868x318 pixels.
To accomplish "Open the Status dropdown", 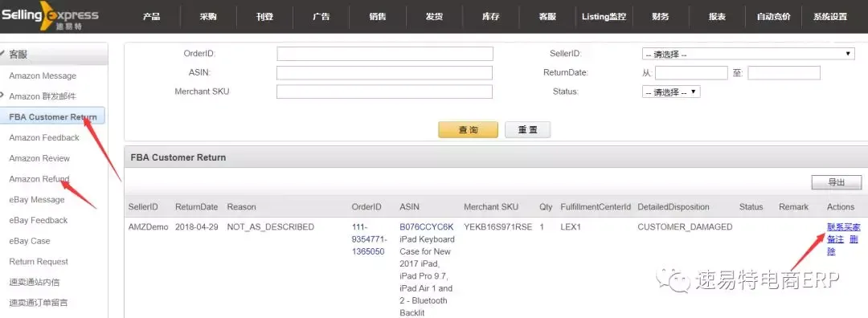I will pos(671,92).
